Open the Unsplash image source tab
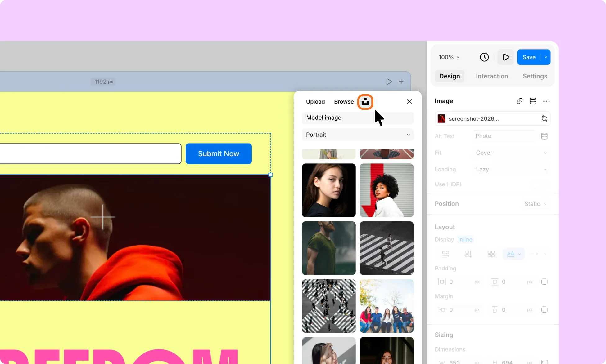The image size is (606, 364). click(365, 102)
